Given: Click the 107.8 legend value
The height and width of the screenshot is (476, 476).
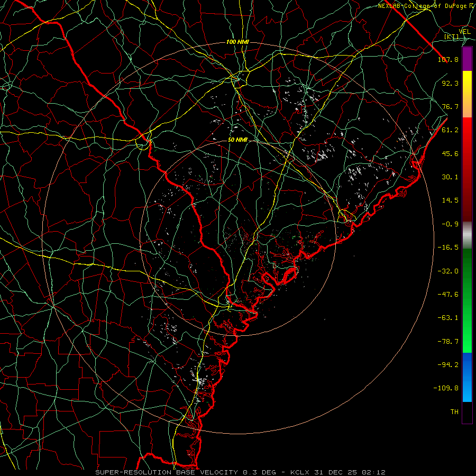Looking at the screenshot, I should pyautogui.click(x=448, y=59).
